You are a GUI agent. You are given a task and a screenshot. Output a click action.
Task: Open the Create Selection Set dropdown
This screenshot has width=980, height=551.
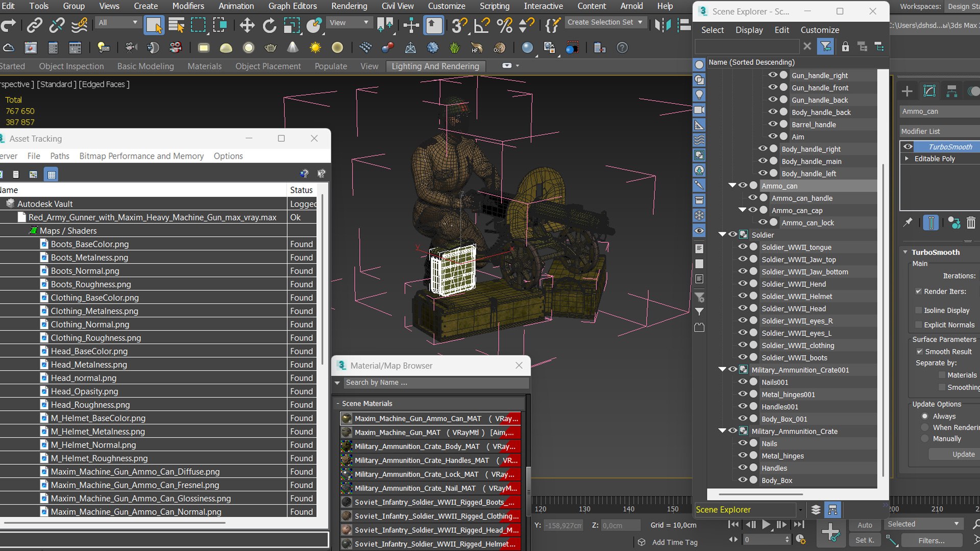[605, 22]
